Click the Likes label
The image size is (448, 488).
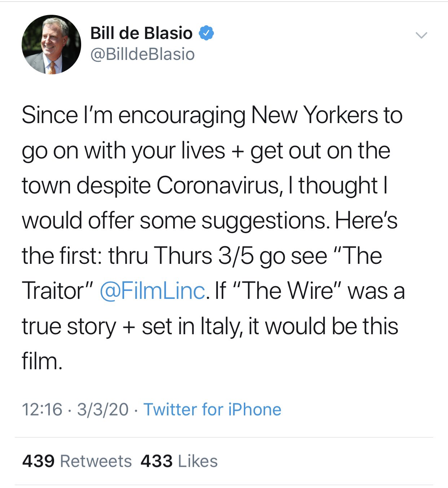click(198, 461)
